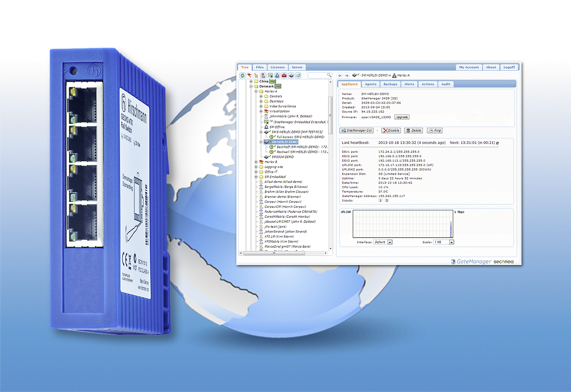The image size is (571, 392).
Task: Click the magnifier search icon
Action: coord(329,75)
